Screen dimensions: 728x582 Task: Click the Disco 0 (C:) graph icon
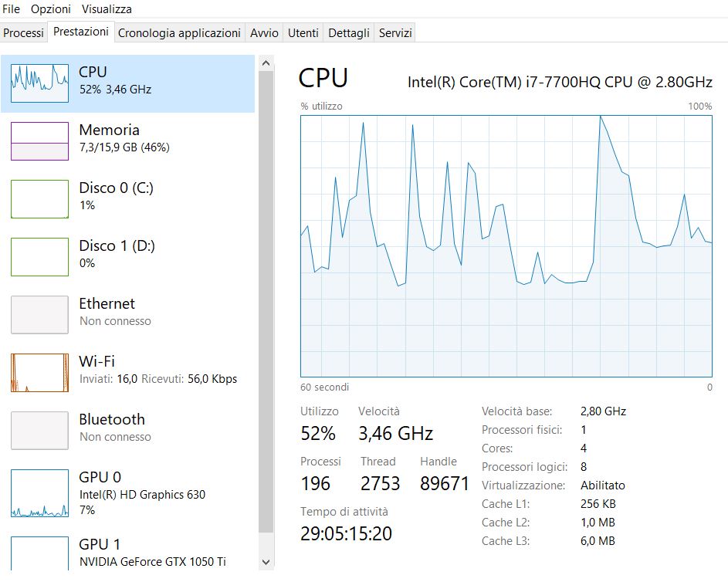coord(39,199)
